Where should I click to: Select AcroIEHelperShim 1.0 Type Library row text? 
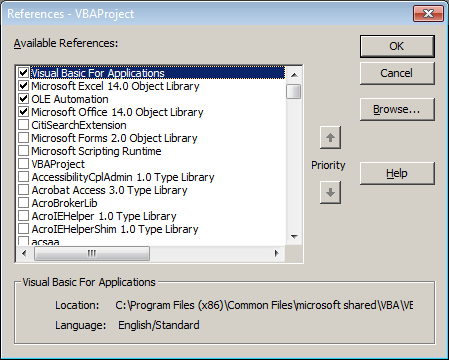click(x=115, y=229)
